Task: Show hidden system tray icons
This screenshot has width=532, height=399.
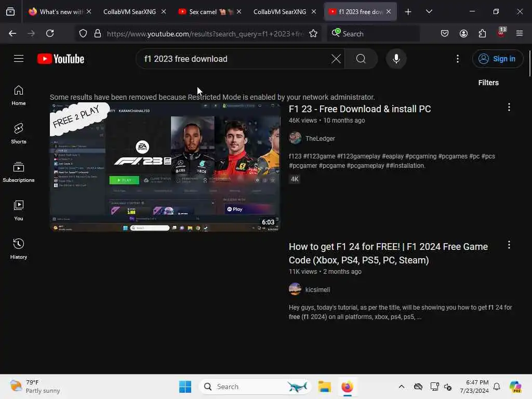Action: [402, 387]
